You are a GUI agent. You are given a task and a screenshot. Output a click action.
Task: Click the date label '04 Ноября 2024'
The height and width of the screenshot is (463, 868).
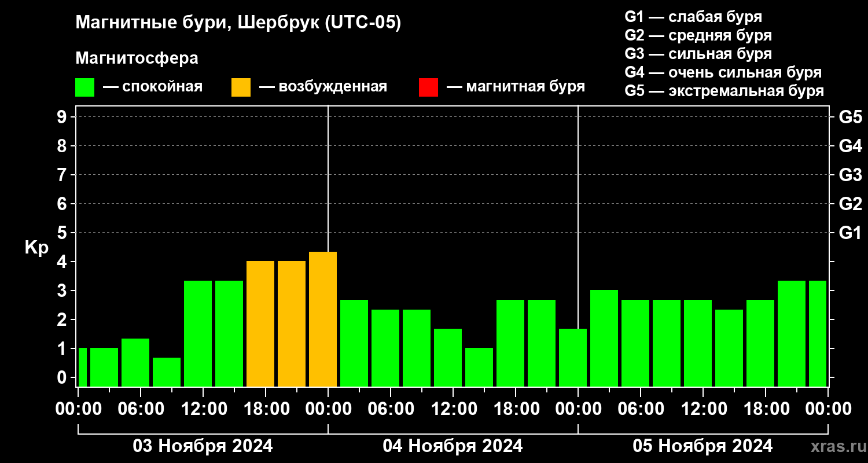point(453,446)
